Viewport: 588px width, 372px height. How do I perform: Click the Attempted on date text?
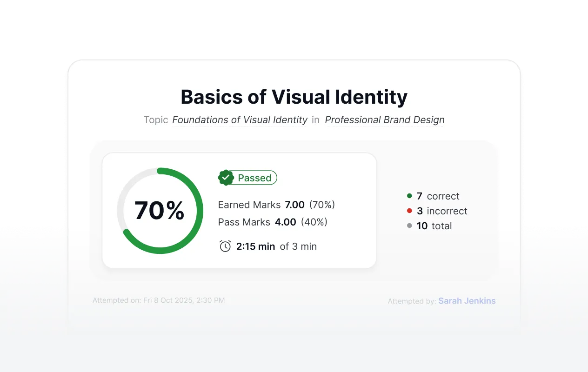tap(159, 300)
